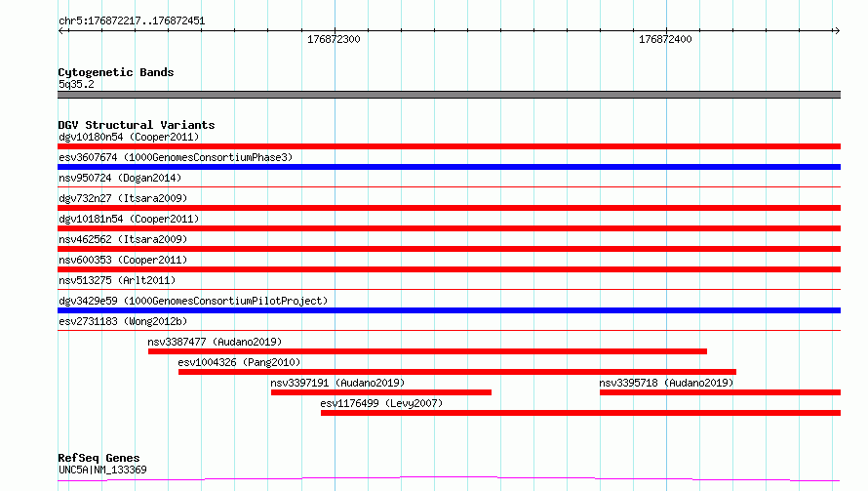Screen dimensions: 868x491
Task: Click the right arrow end of the ruler
Action: click(837, 31)
